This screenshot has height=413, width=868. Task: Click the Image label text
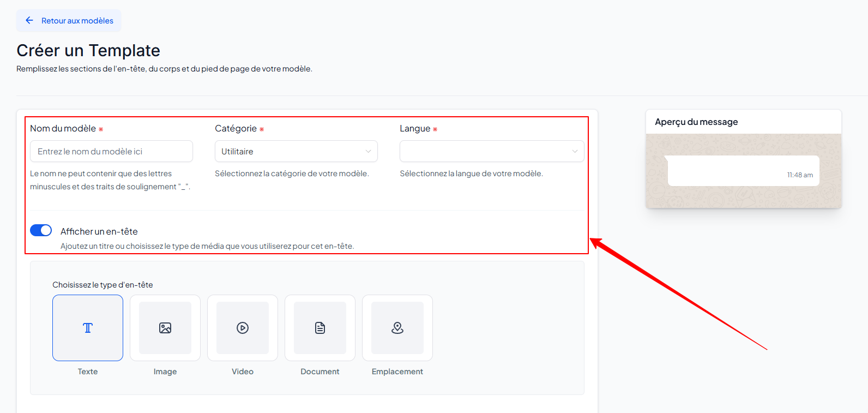pyautogui.click(x=165, y=372)
